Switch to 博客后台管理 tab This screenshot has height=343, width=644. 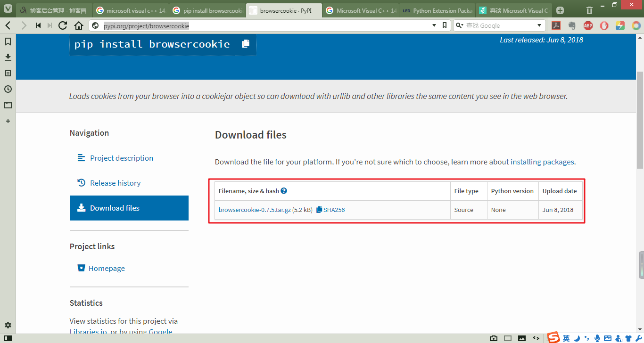54,10
